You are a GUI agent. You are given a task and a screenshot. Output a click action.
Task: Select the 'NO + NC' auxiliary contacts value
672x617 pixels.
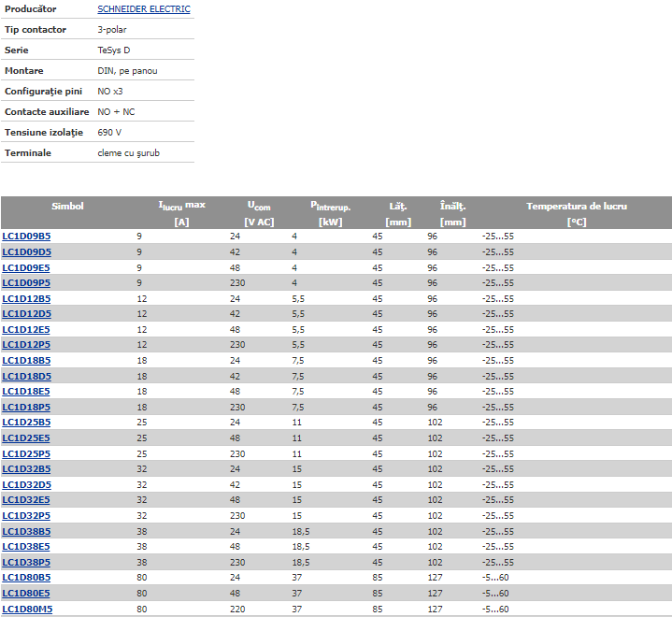click(x=116, y=112)
